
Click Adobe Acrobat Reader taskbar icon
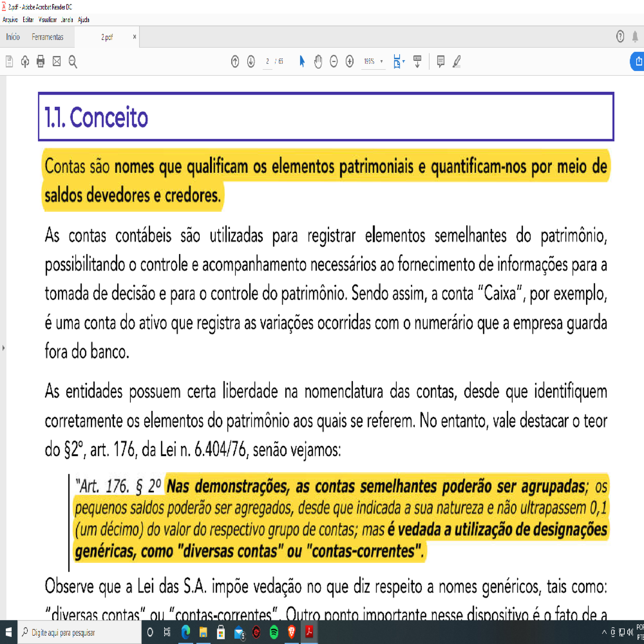tap(309, 632)
